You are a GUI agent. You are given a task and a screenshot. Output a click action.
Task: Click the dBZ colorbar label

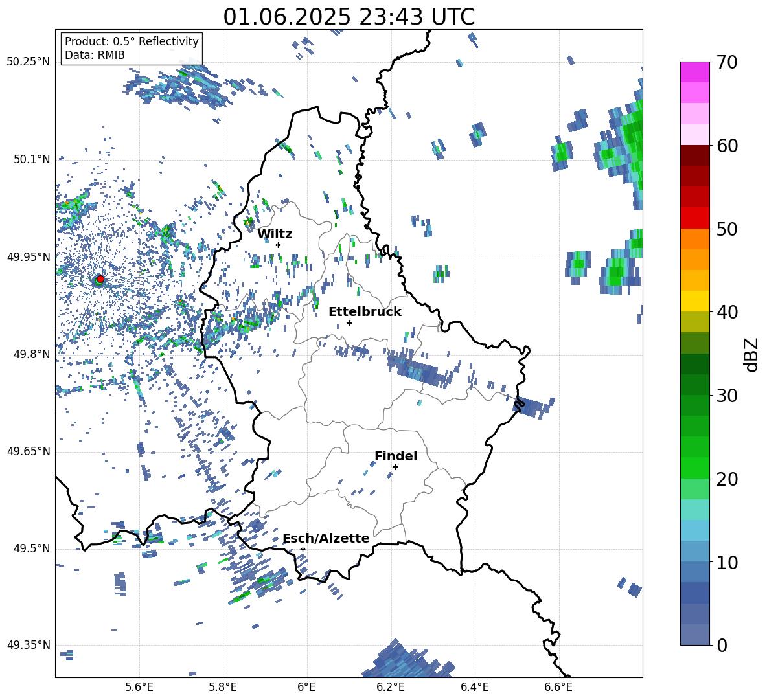coord(752,354)
